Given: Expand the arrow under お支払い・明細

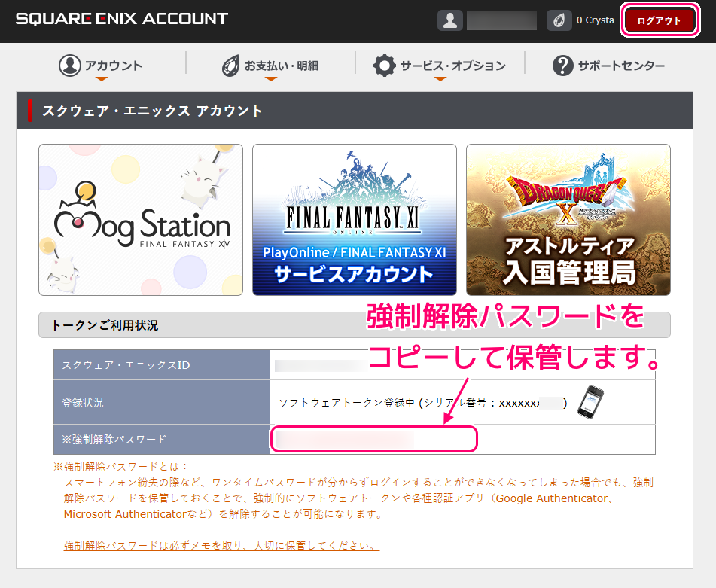Looking at the screenshot, I should (271, 78).
